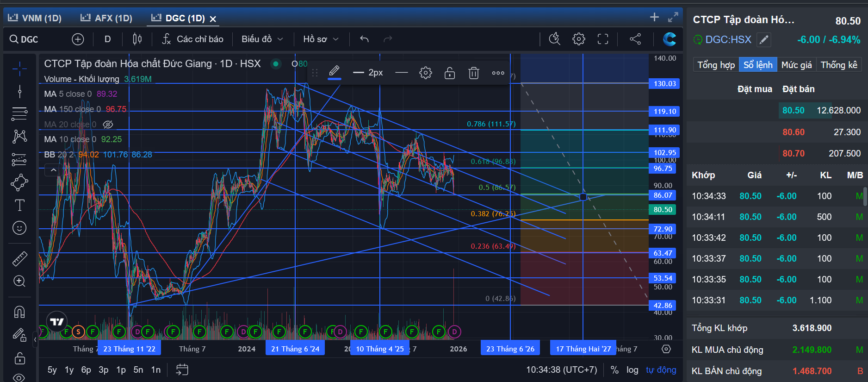Open the geometric shapes tool
The height and width of the screenshot is (382, 868).
[x=19, y=182]
